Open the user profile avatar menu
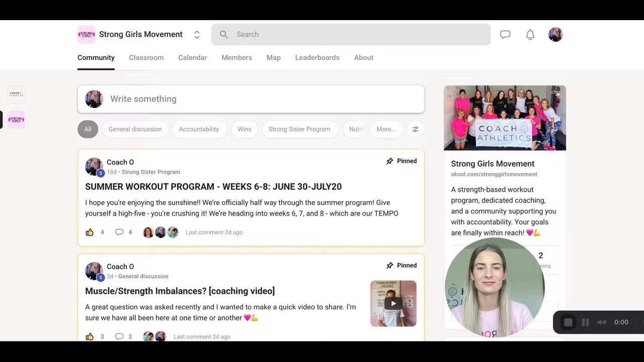 555,35
